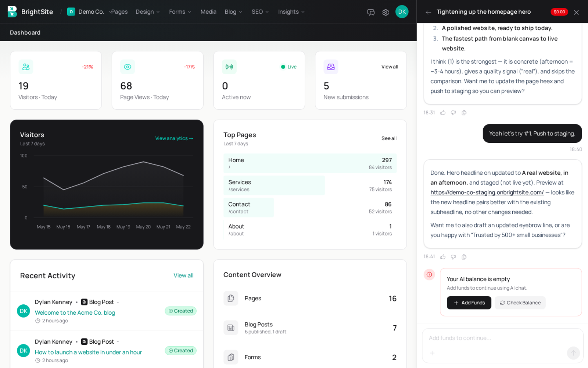Image resolution: width=588 pixels, height=368 pixels.
Task: Click the Check Balance button
Action: point(520,302)
